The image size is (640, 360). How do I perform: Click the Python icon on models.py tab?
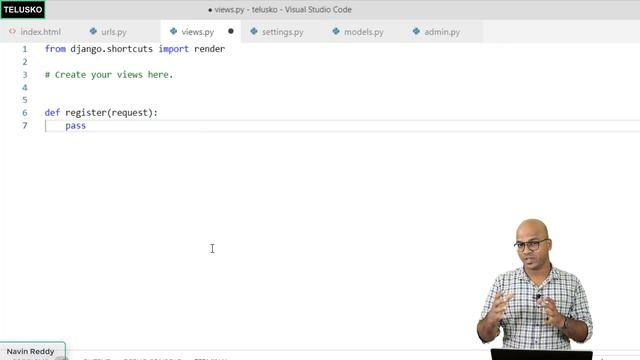click(336, 31)
